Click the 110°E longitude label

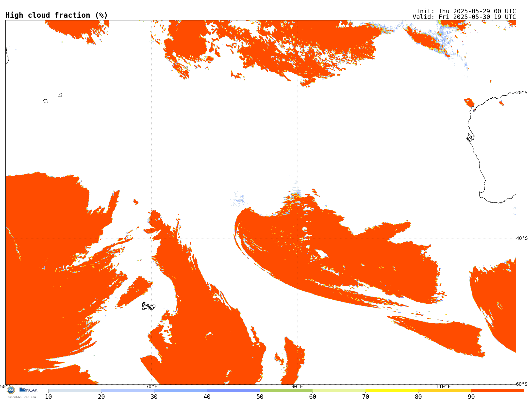pyautogui.click(x=443, y=386)
